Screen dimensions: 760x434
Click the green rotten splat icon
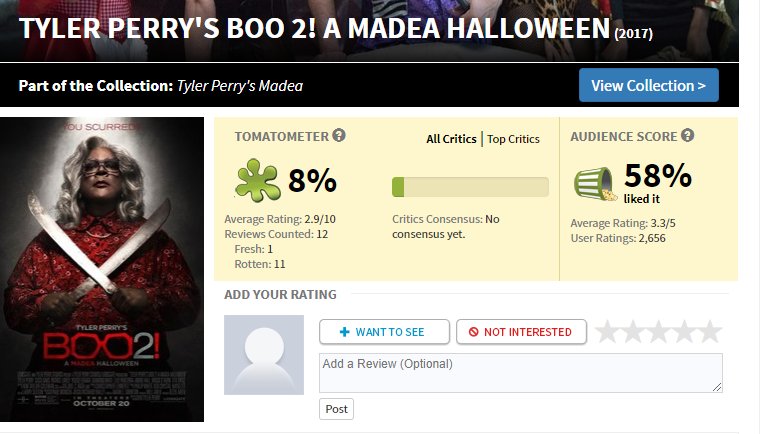point(257,181)
